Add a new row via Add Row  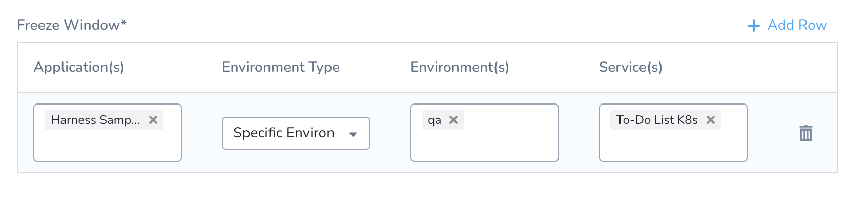(788, 25)
